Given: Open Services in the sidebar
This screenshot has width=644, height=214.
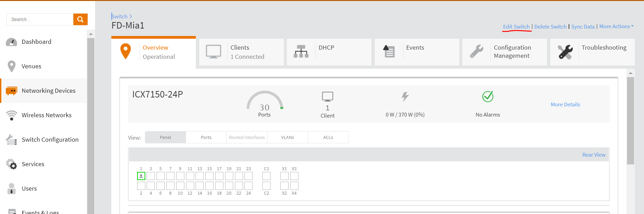Looking at the screenshot, I should click(33, 164).
